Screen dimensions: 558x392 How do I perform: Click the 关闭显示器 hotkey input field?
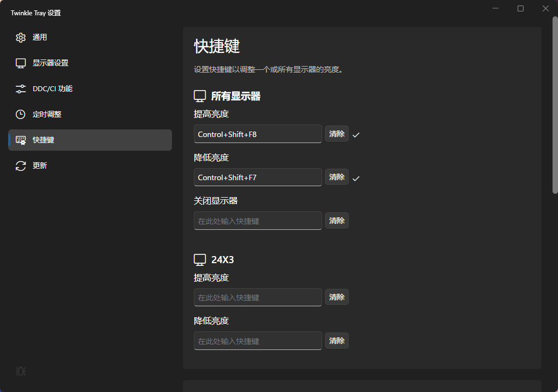pos(257,221)
